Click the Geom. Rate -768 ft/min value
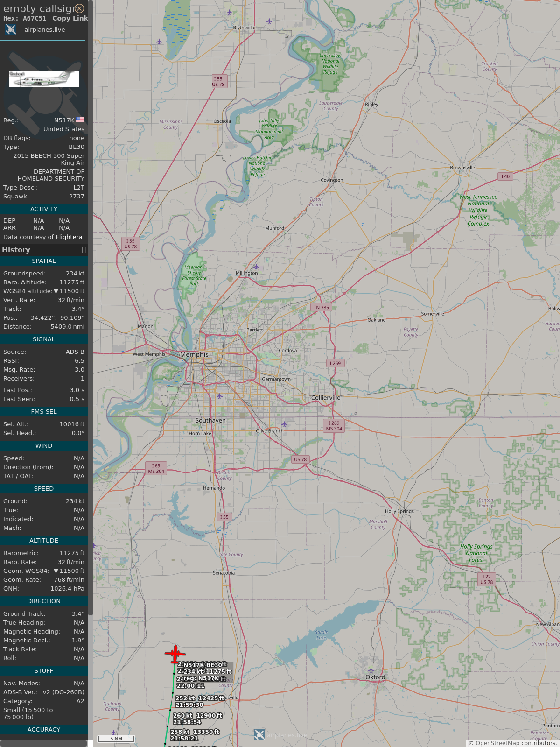The height and width of the screenshot is (747, 560). point(68,580)
